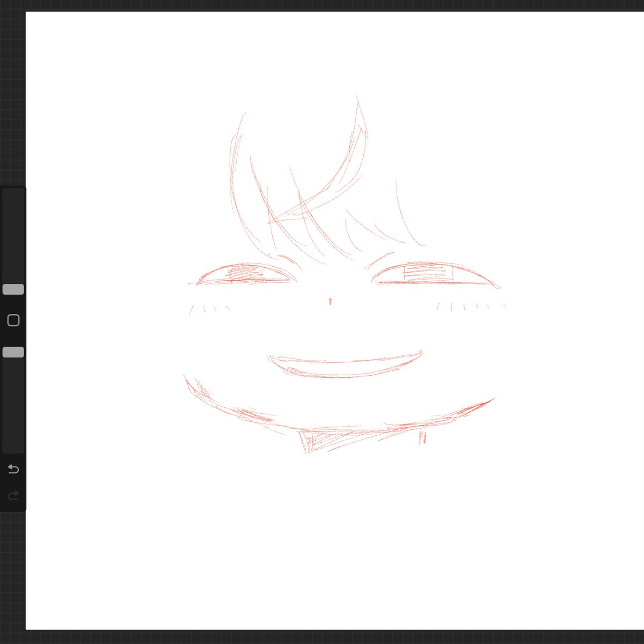
Task: Tap the brush size slider handle
Action: tap(13, 289)
